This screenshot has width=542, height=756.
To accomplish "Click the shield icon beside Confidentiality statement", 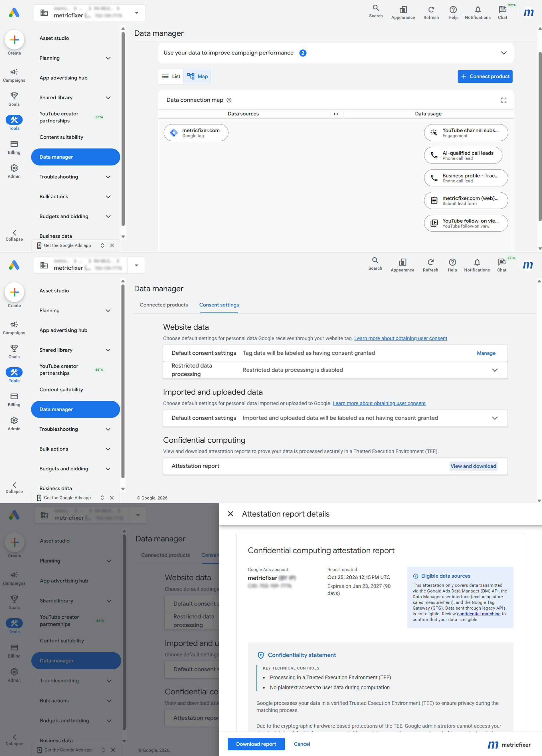I will point(261,655).
